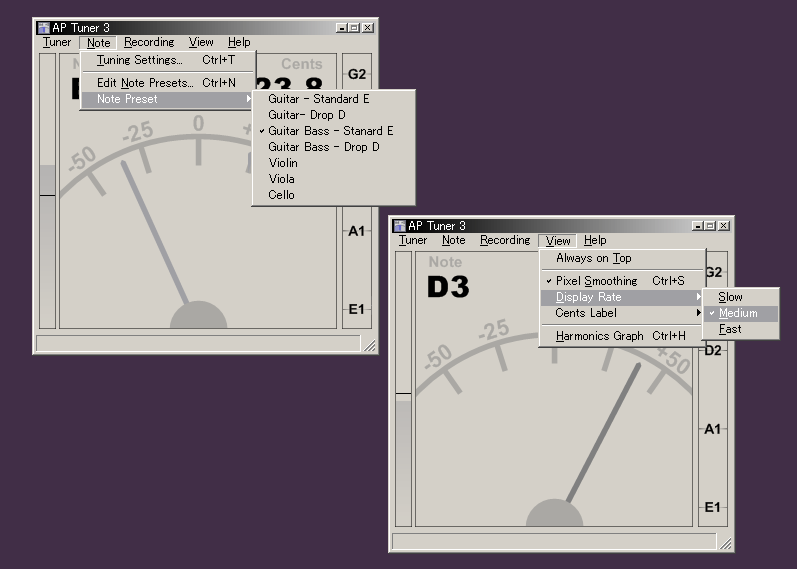Pick the Guitar - Standard E preset
The height and width of the screenshot is (569, 797).
point(318,99)
